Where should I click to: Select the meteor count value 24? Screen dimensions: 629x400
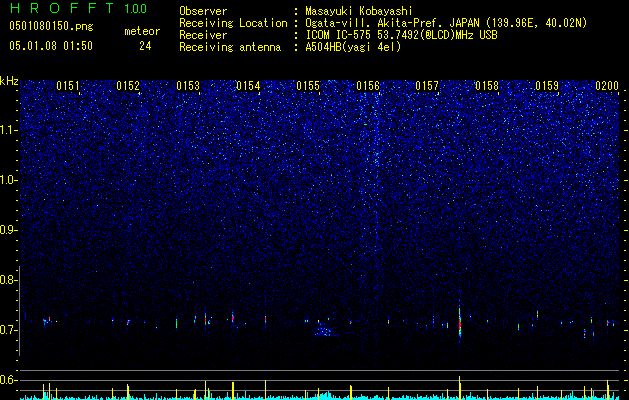click(145, 46)
